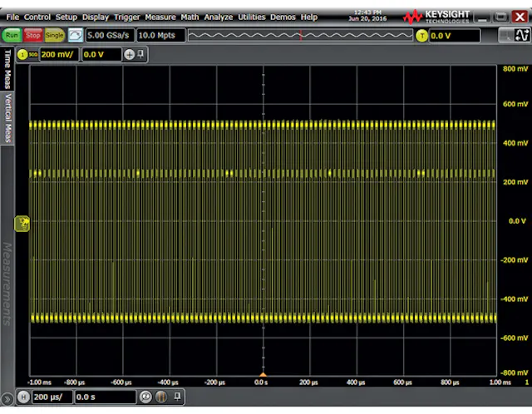
Task: Edit the 5.00 GSa/s sample rate field
Action: coord(109,35)
